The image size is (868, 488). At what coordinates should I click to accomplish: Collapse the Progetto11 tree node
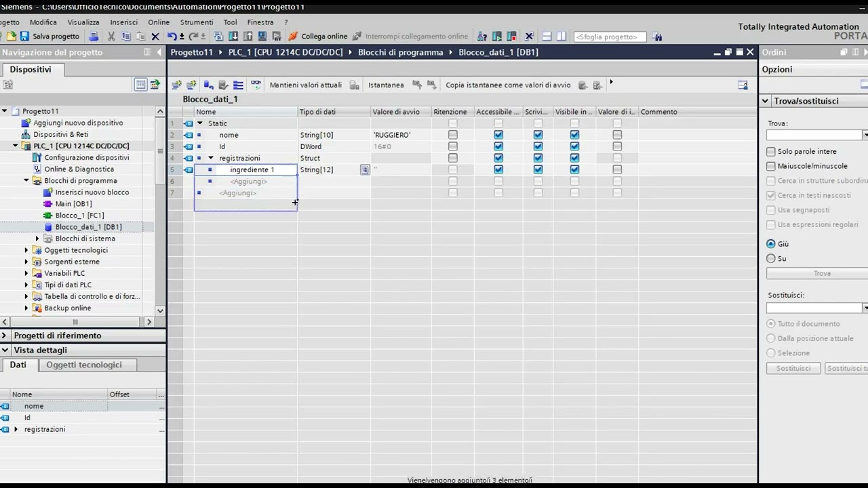[x=5, y=111]
